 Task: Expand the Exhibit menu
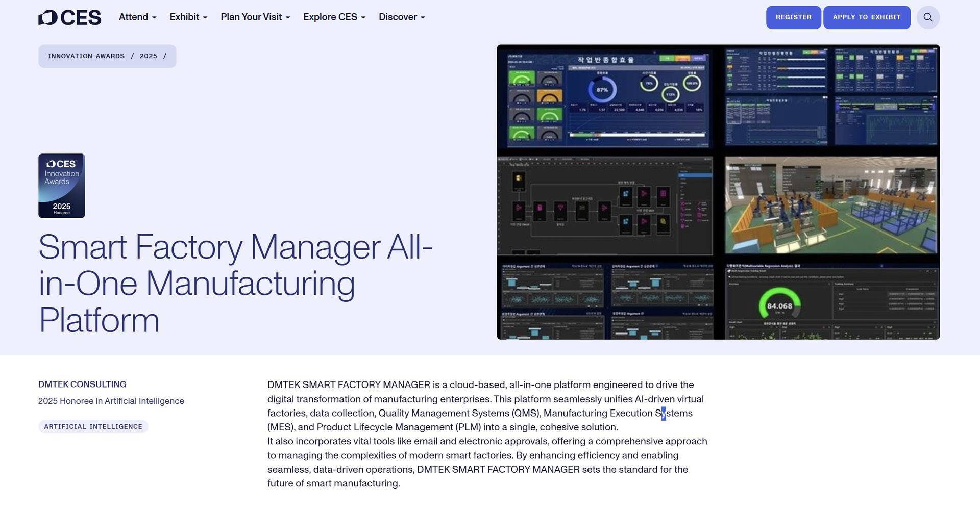click(x=188, y=17)
